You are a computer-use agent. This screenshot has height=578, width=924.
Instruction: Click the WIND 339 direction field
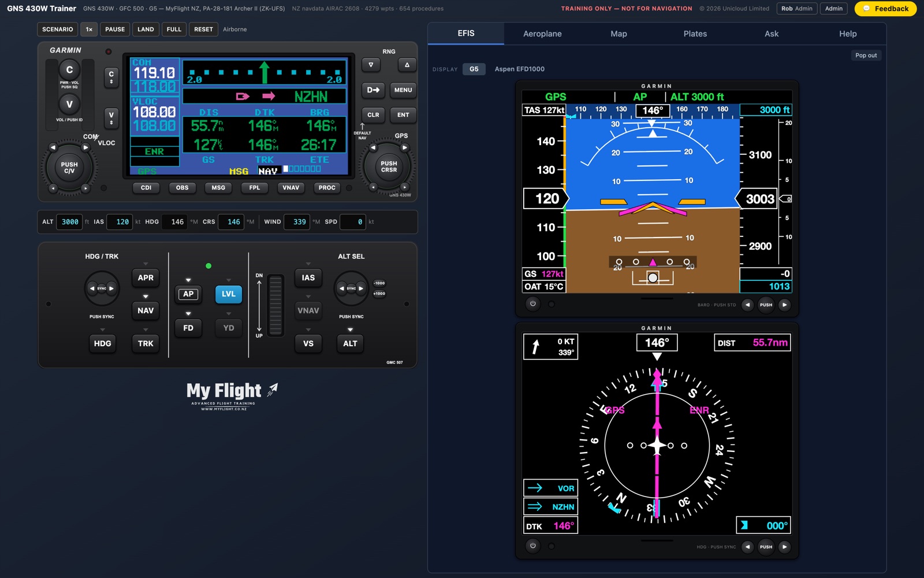click(x=297, y=221)
